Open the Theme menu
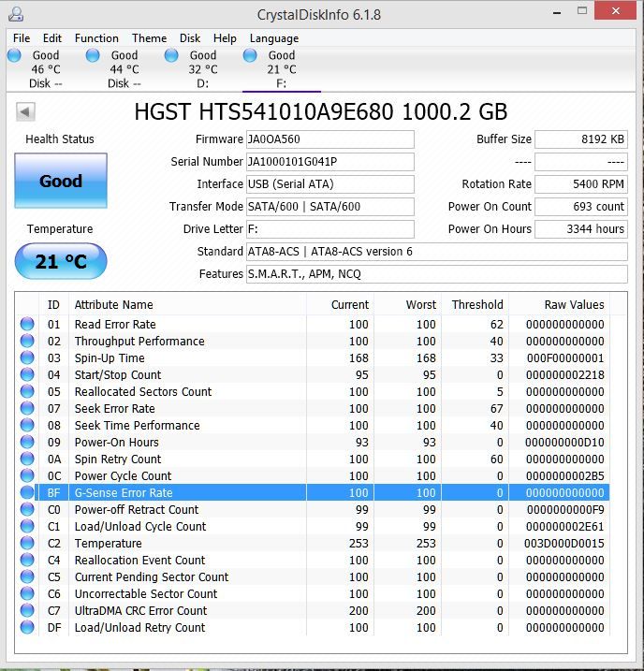 150,38
